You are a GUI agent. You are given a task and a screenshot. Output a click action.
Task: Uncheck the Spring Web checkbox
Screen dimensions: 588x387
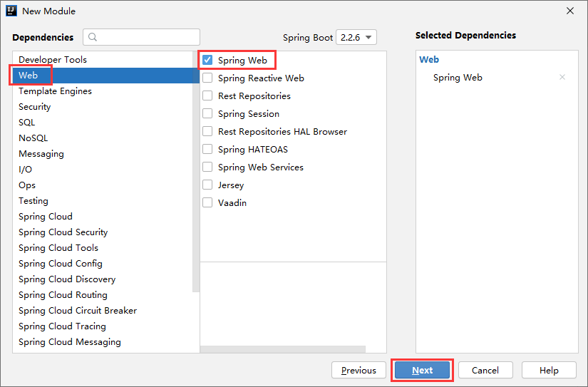pyautogui.click(x=207, y=61)
